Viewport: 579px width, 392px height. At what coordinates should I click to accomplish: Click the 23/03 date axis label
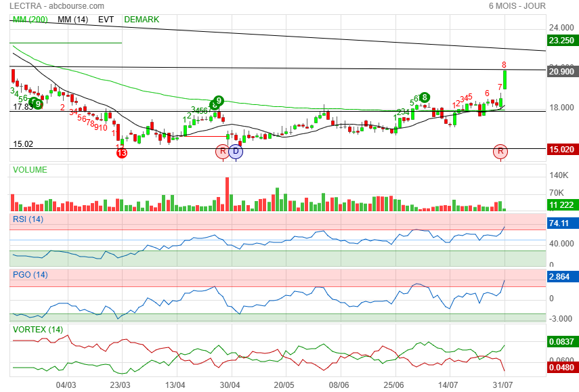pyautogui.click(x=120, y=385)
